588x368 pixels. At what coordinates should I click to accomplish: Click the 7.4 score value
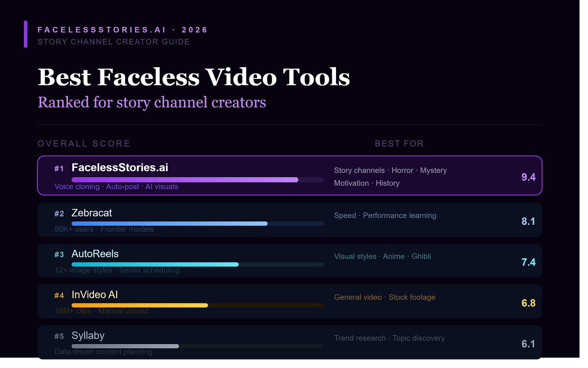(x=528, y=262)
